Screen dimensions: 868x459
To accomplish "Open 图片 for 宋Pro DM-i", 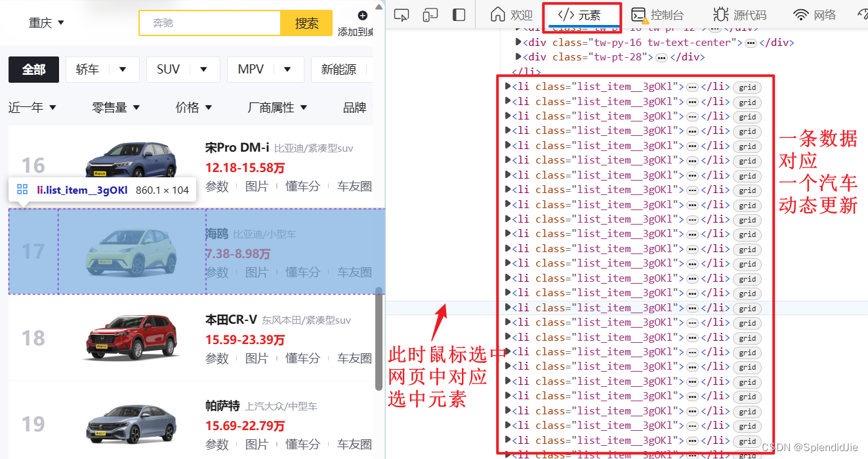I will 257,186.
